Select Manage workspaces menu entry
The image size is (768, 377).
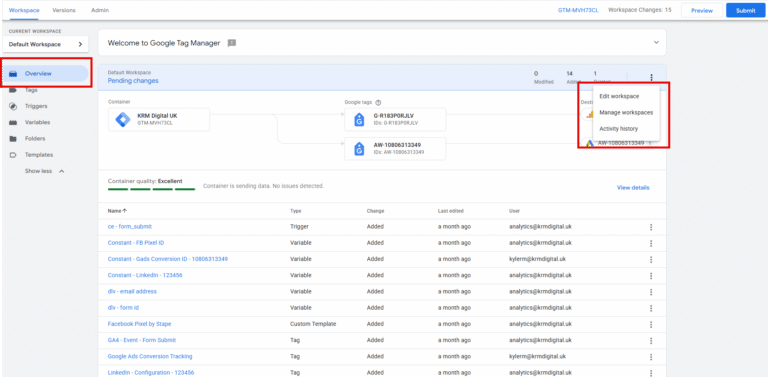click(626, 113)
